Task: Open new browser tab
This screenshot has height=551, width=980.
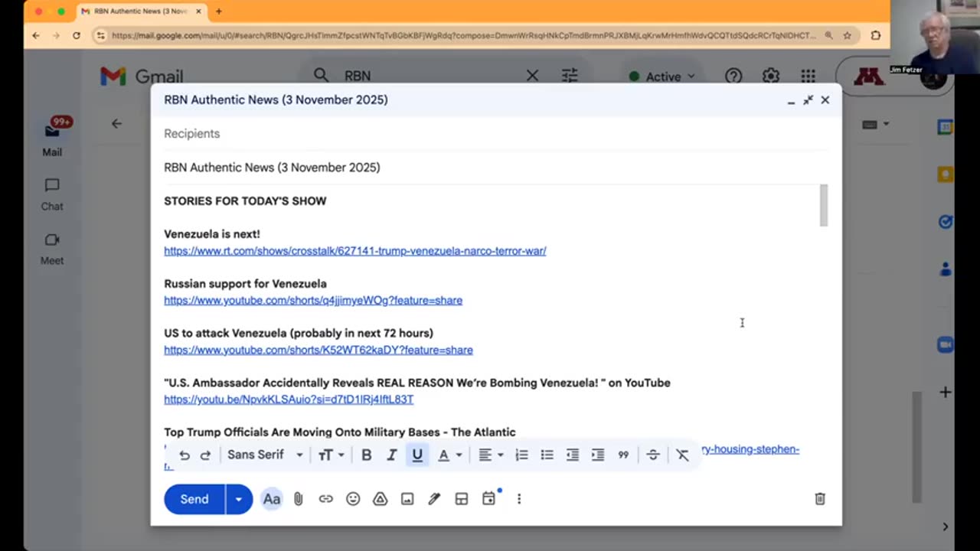Action: coord(219,11)
